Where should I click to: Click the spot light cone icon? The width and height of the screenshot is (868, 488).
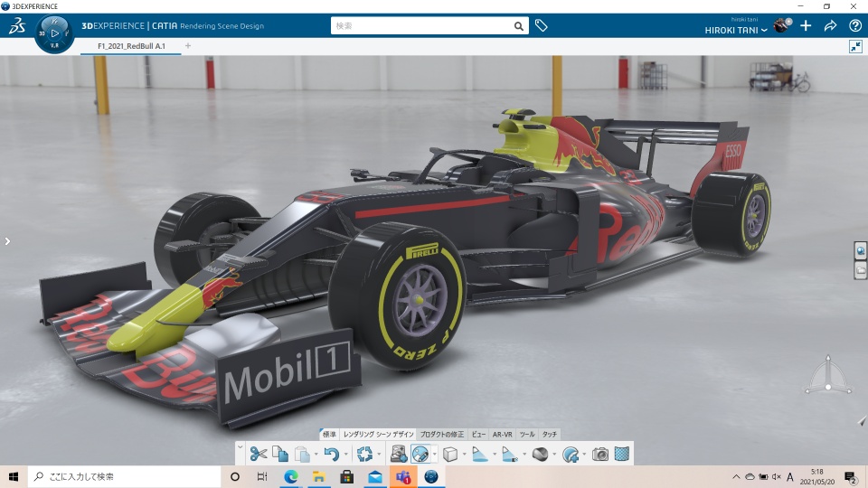[x=480, y=455]
